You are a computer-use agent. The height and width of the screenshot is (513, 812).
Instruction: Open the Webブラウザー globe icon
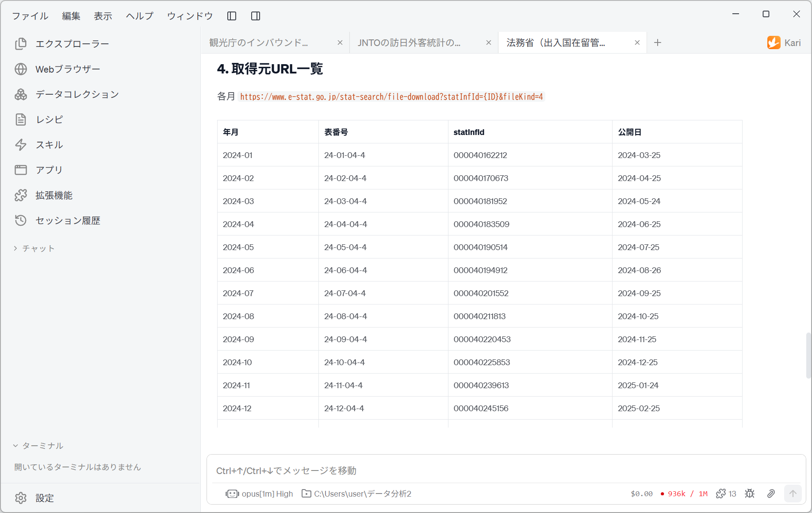(x=21, y=69)
